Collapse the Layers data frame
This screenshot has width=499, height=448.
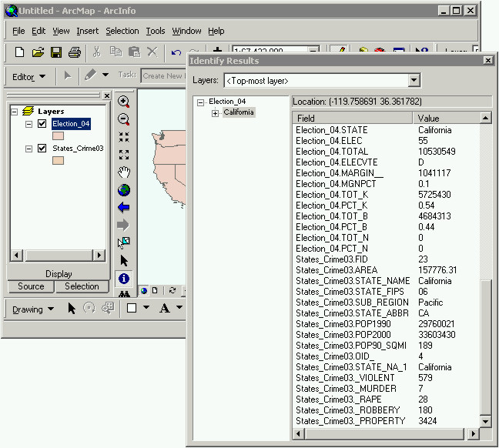point(15,112)
